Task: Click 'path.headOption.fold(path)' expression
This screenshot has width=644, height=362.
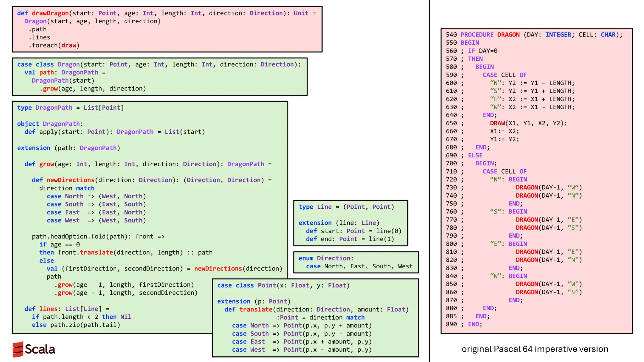Action: tap(80, 236)
